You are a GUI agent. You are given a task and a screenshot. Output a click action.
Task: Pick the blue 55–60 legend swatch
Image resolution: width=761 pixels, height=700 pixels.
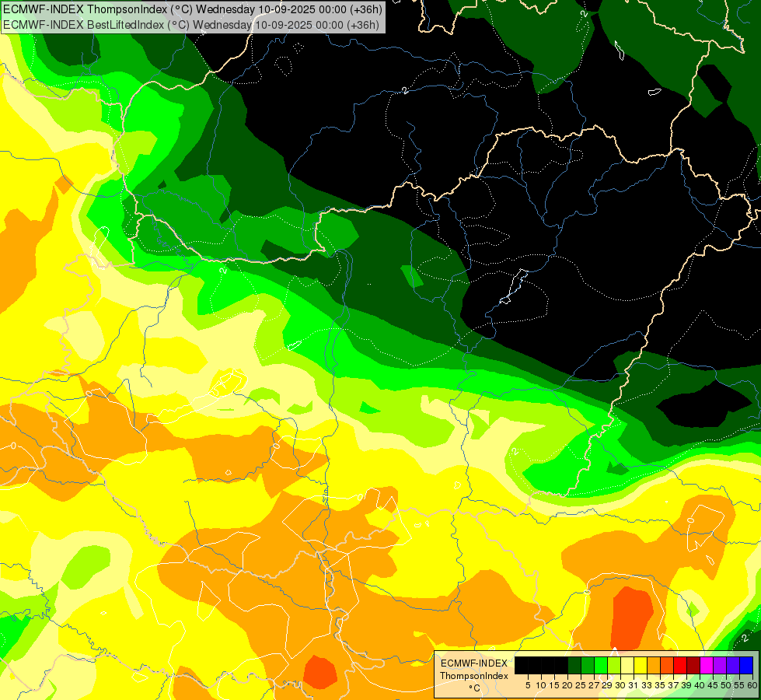click(746, 665)
